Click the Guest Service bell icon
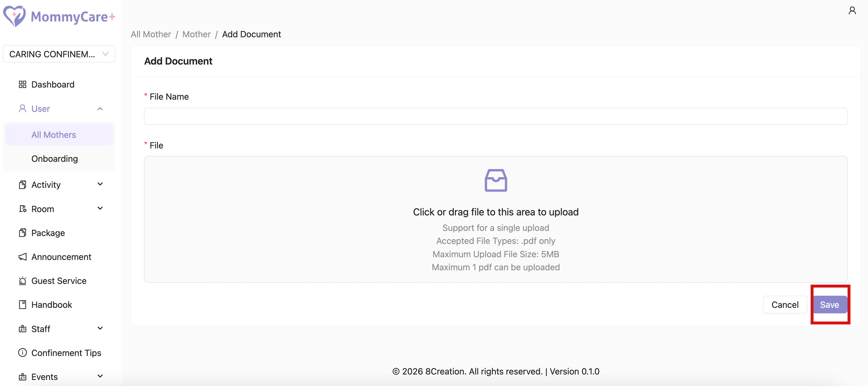The height and width of the screenshot is (386, 868). 22,281
